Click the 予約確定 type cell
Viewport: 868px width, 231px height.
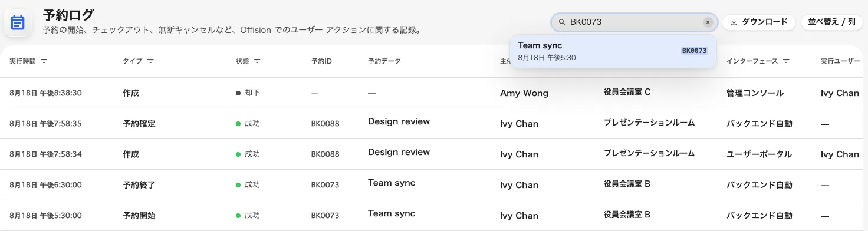coord(139,124)
